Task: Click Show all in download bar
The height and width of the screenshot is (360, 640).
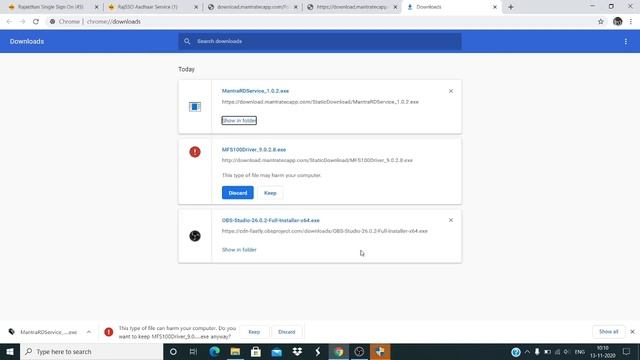Action: coord(609,331)
